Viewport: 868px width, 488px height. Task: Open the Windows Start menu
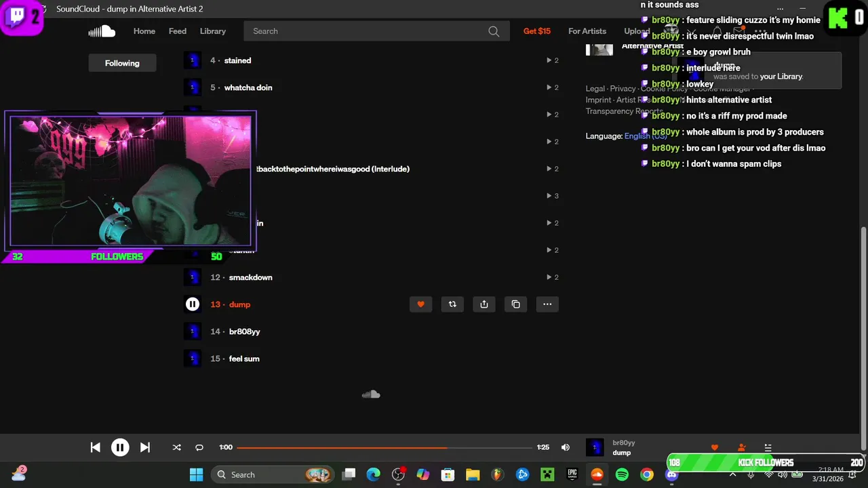click(x=196, y=474)
